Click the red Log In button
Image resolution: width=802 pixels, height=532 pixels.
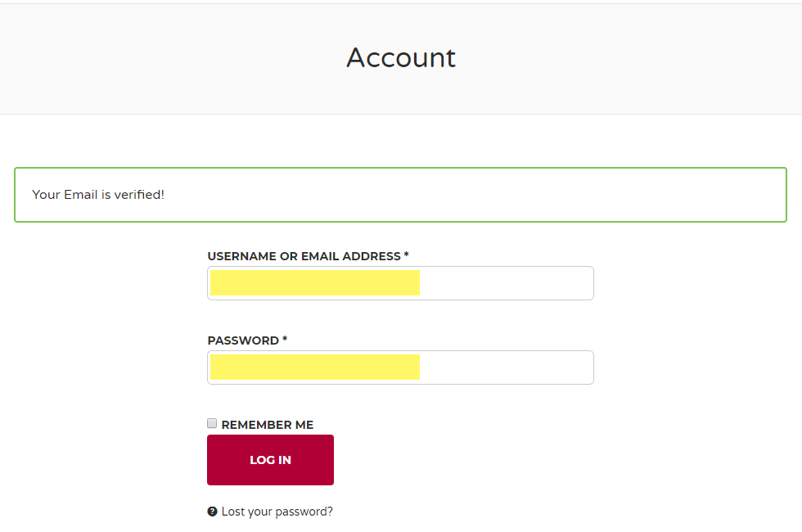click(270, 460)
